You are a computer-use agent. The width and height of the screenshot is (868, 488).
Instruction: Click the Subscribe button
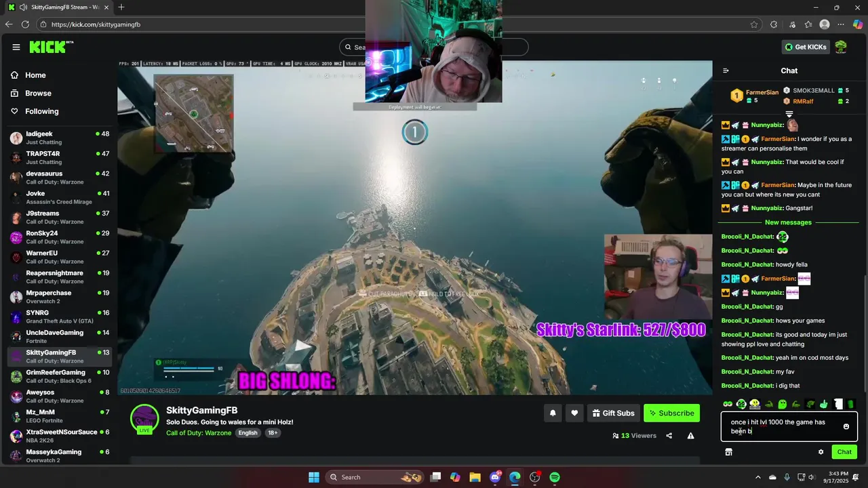tap(671, 413)
